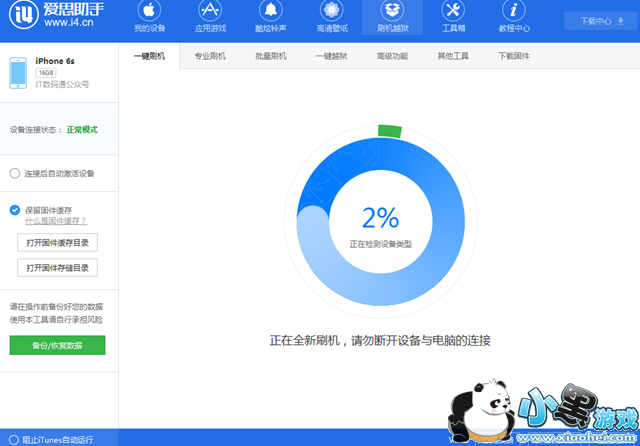Click 正在检测设备类型 status text
Image resolution: width=640 pixels, height=446 pixels.
pyautogui.click(x=380, y=244)
